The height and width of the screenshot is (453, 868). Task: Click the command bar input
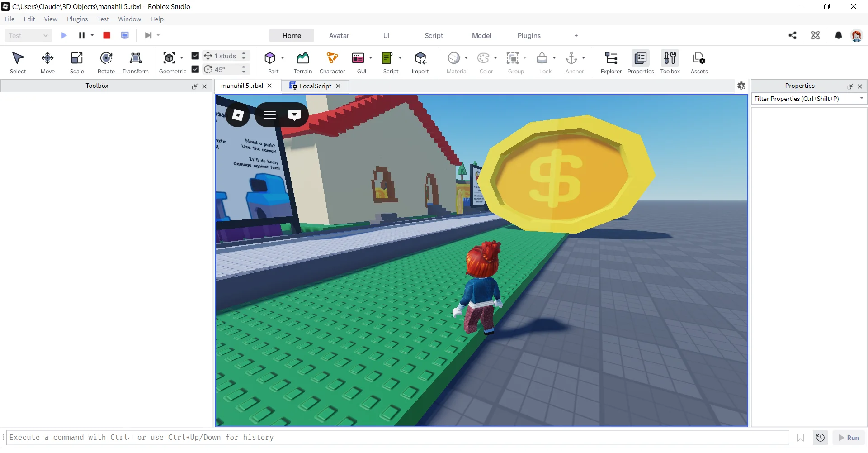pos(398,438)
